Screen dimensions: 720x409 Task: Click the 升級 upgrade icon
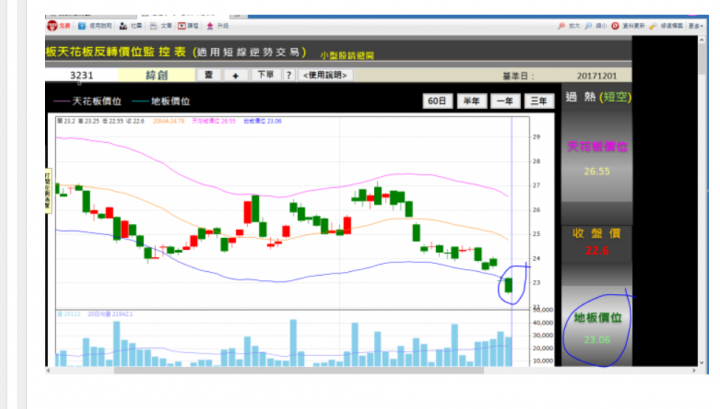[210, 26]
